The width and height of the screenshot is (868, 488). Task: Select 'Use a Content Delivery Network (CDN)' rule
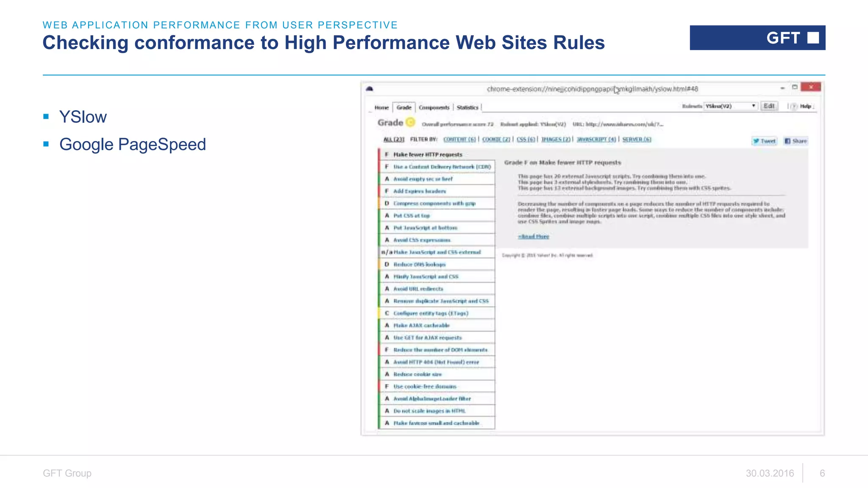coord(437,167)
